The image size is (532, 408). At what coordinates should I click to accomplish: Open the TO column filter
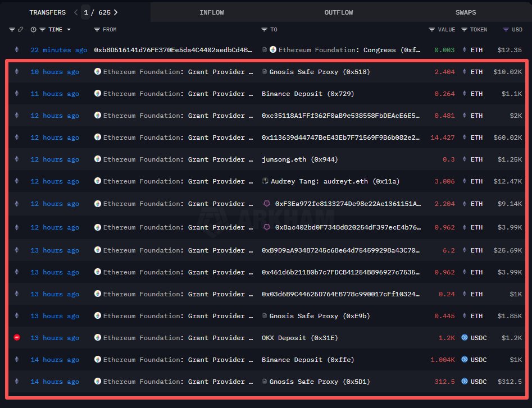(264, 29)
